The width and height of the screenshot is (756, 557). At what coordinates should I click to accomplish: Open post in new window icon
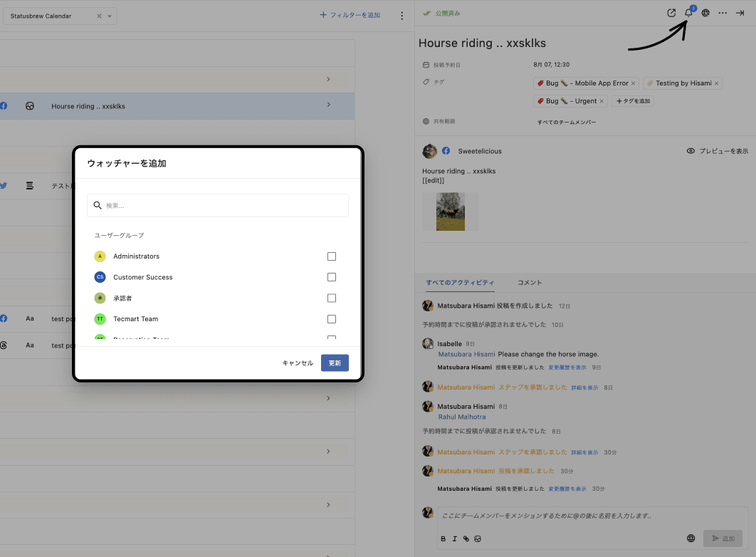click(x=671, y=13)
